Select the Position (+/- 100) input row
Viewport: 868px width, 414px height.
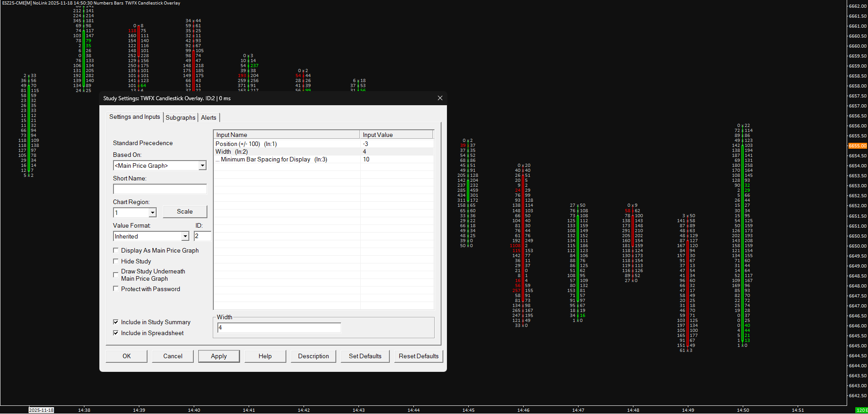324,144
